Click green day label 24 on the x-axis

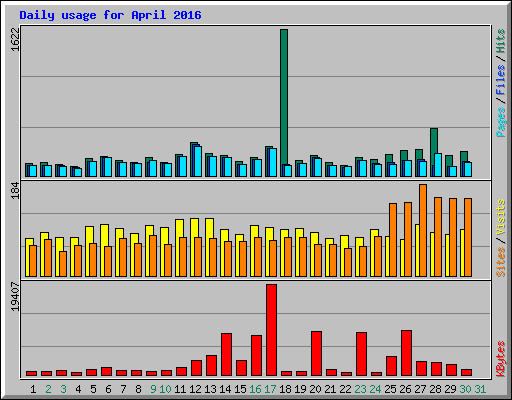[x=375, y=389]
